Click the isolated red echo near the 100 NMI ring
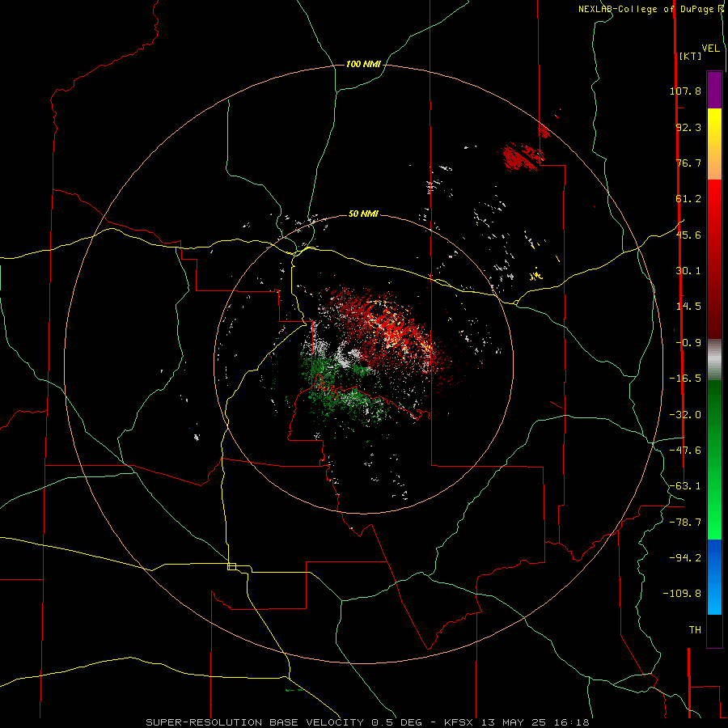The image size is (728, 728). [523, 156]
